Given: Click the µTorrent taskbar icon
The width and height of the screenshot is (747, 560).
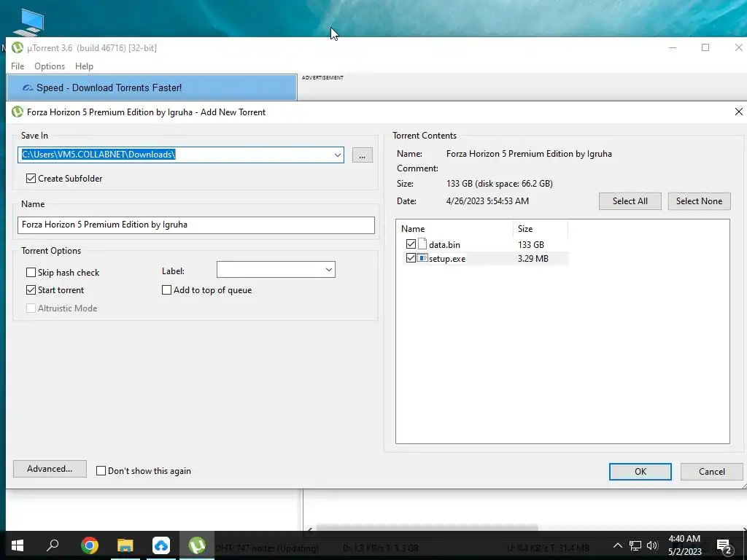Looking at the screenshot, I should [x=197, y=545].
